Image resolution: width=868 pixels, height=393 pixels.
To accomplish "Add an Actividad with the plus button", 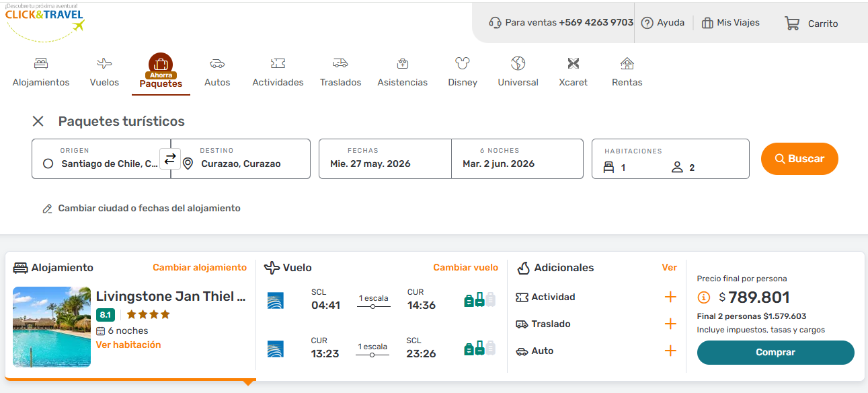I will point(670,297).
